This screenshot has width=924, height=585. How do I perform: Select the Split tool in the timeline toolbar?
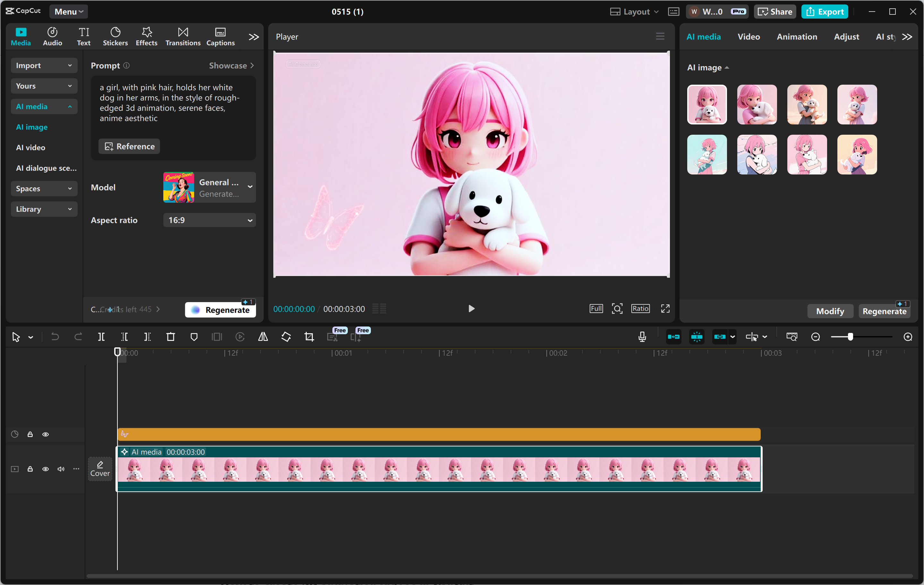(x=101, y=337)
